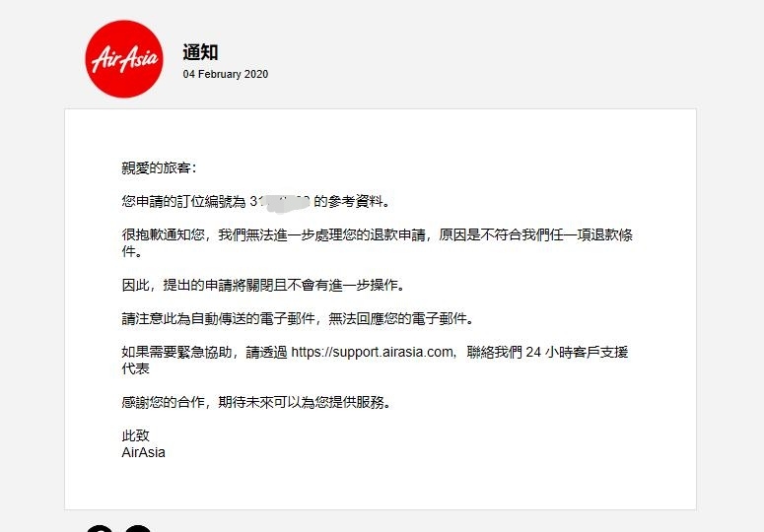Click the 因此，提出的申請將關閉 sentence
Image resolution: width=764 pixels, height=532 pixels.
point(263,285)
